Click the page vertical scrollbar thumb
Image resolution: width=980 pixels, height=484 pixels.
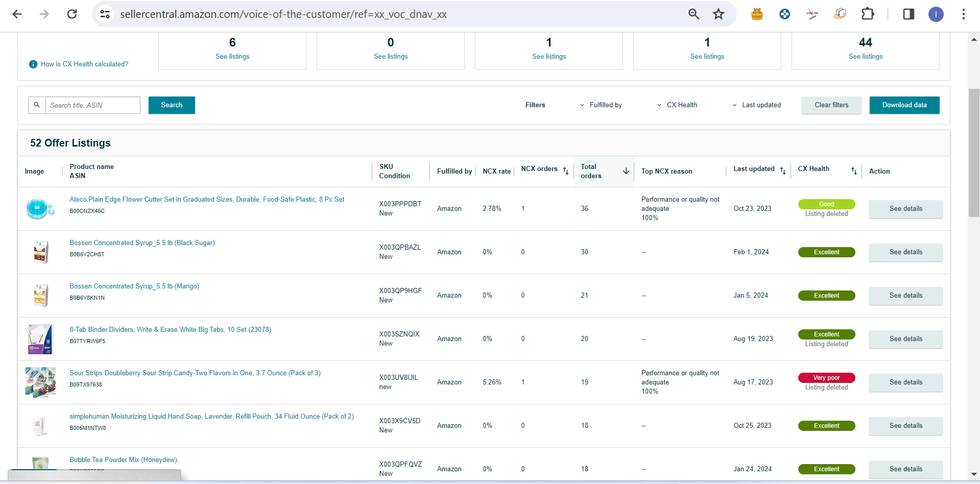click(974, 153)
